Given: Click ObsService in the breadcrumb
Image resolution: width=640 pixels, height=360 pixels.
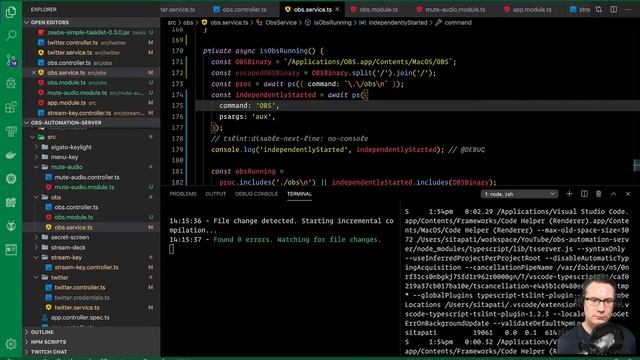Looking at the screenshot, I should coord(281,23).
